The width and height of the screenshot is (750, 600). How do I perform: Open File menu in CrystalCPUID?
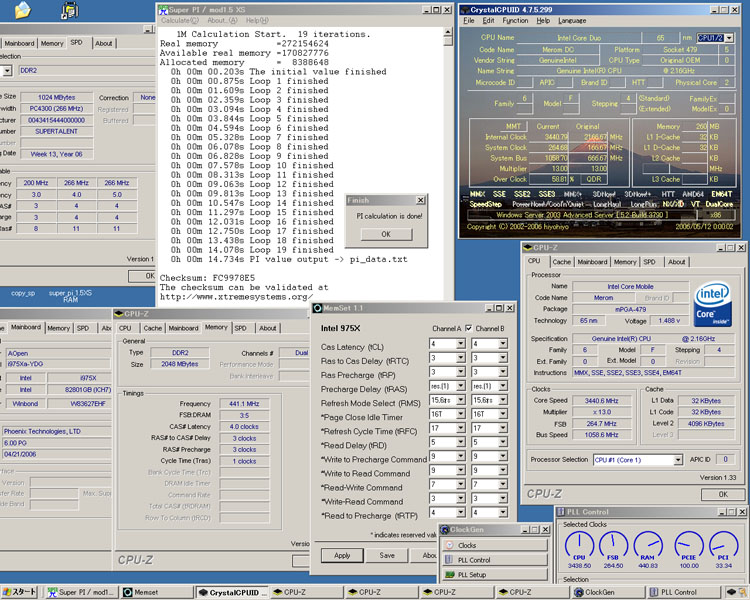click(469, 21)
